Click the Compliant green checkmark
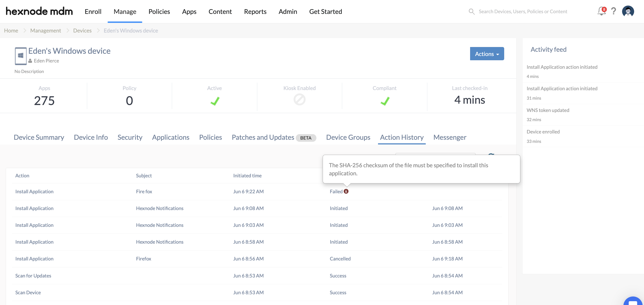The image size is (644, 305). tap(385, 101)
